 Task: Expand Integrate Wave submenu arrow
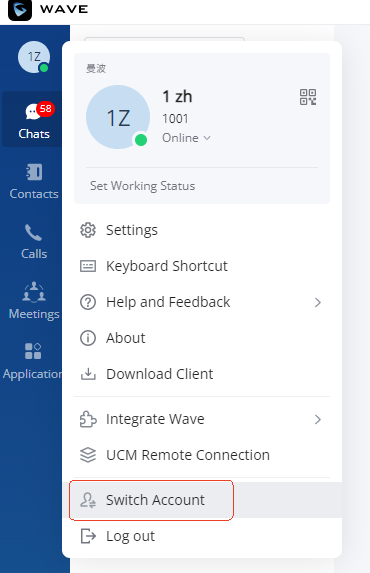(x=318, y=420)
